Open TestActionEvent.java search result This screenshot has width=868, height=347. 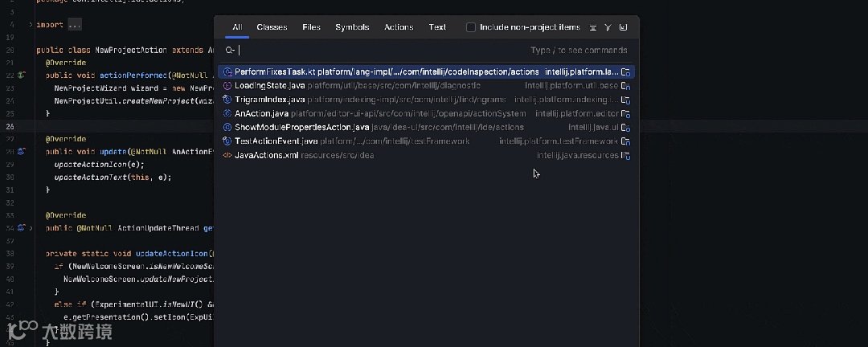click(426, 141)
